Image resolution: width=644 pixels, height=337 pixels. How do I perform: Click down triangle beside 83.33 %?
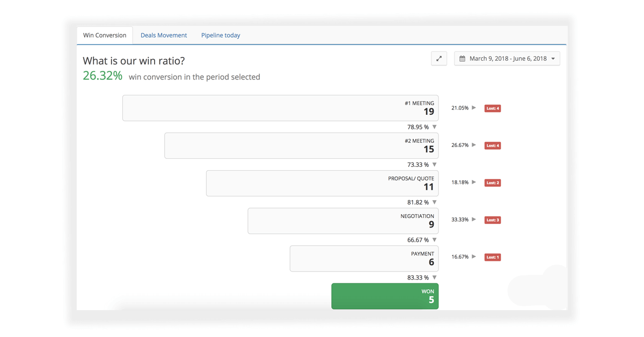435,277
